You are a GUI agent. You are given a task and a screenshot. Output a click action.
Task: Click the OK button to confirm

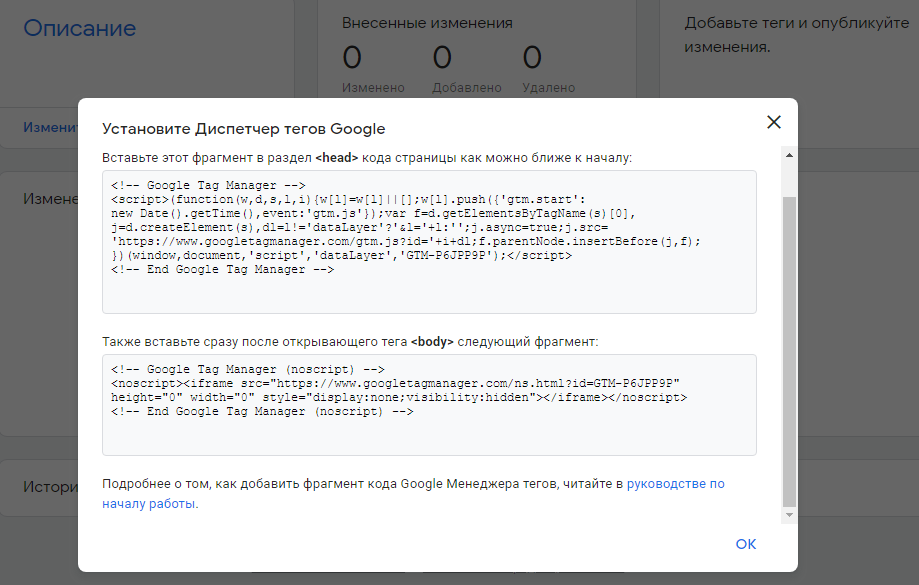745,544
